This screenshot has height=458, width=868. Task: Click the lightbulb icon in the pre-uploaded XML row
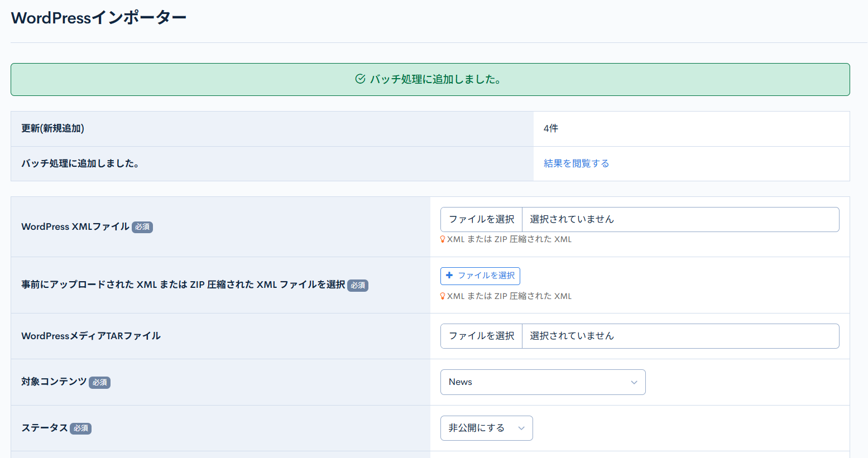click(x=442, y=296)
